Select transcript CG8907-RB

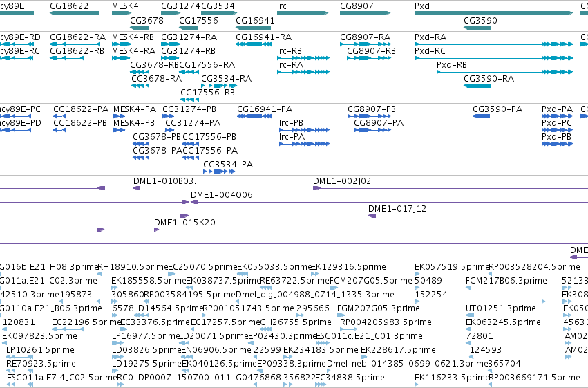371,50
